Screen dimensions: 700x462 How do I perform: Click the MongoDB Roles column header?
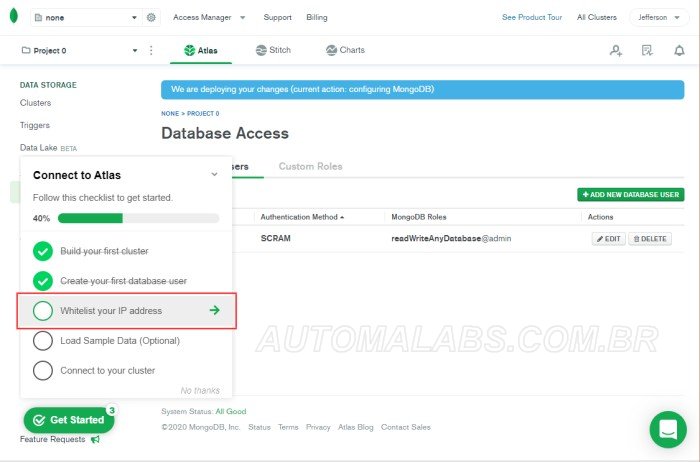(419, 217)
